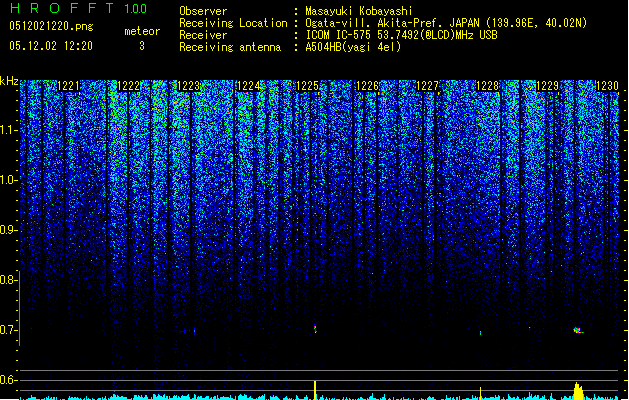Image resolution: width=629 pixels, height=400 pixels.
Task: Click the HROFFT 1.00 title text
Action: pyautogui.click(x=79, y=8)
